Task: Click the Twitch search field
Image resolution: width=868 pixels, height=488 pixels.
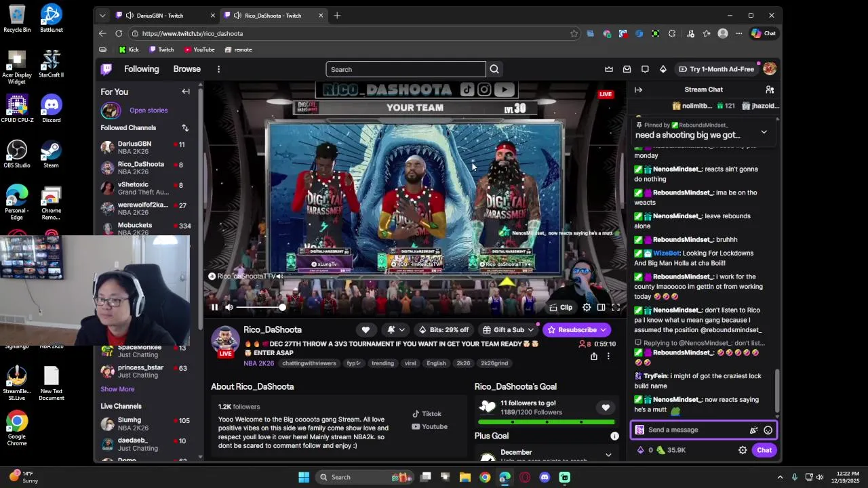Action: (406, 69)
